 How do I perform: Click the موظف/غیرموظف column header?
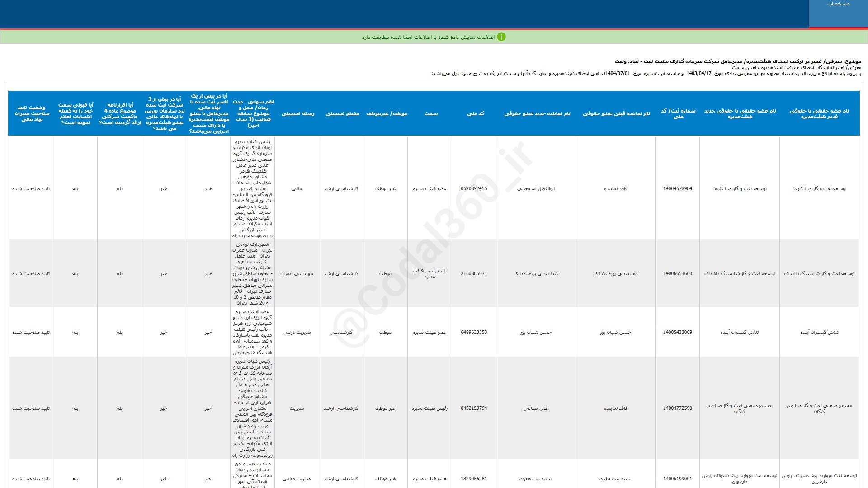click(x=386, y=113)
